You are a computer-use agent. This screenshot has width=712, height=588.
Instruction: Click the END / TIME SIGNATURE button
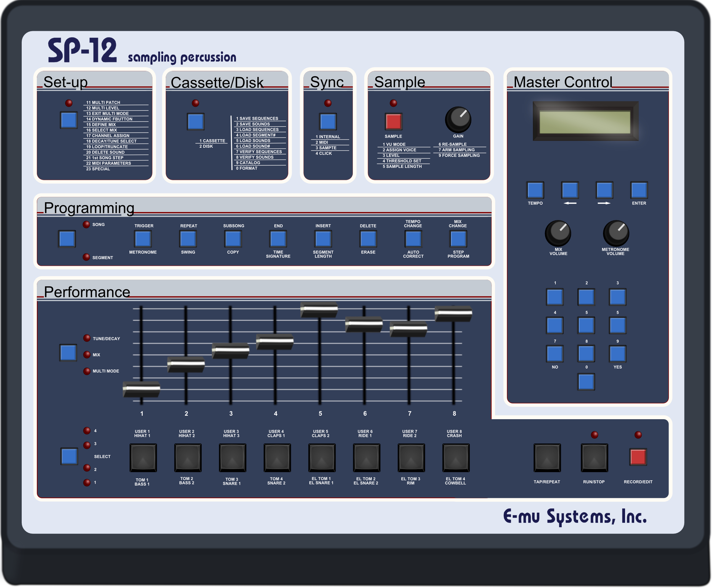(x=278, y=239)
